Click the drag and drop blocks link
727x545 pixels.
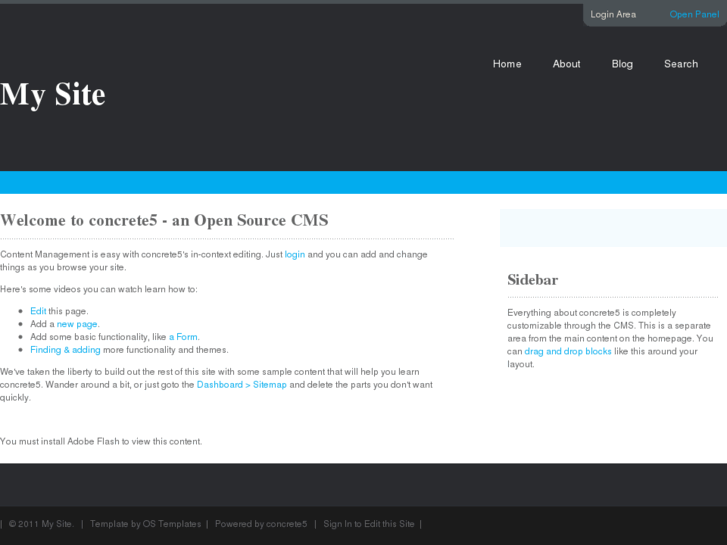[x=568, y=351]
